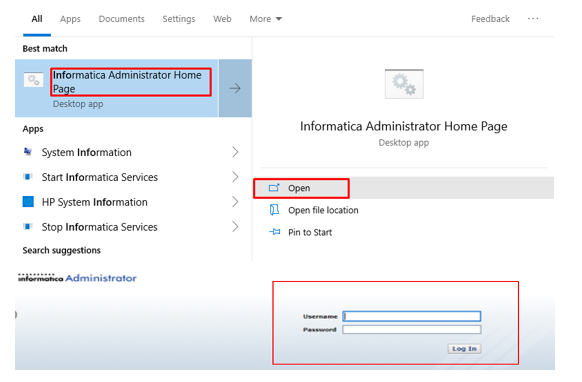
Task: Switch to the Apps search tab
Action: tap(70, 19)
